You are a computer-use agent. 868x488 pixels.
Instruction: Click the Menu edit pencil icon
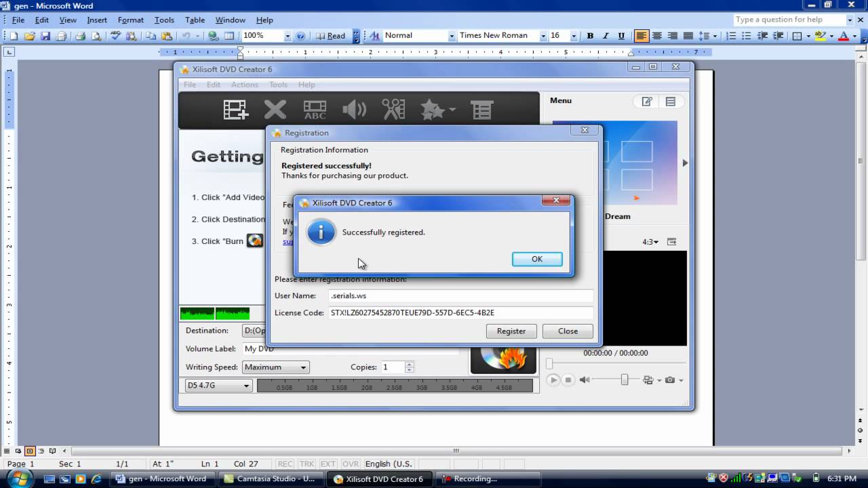pyautogui.click(x=647, y=102)
